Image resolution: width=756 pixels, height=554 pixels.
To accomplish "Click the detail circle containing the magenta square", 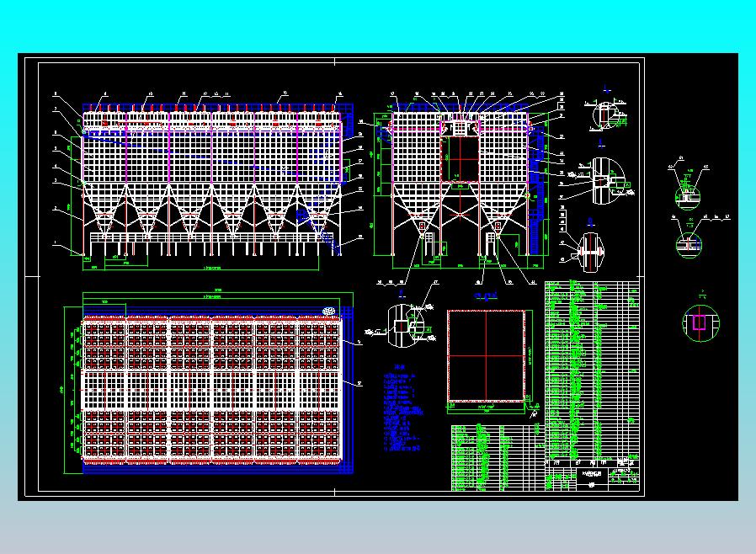I will pyautogui.click(x=701, y=323).
